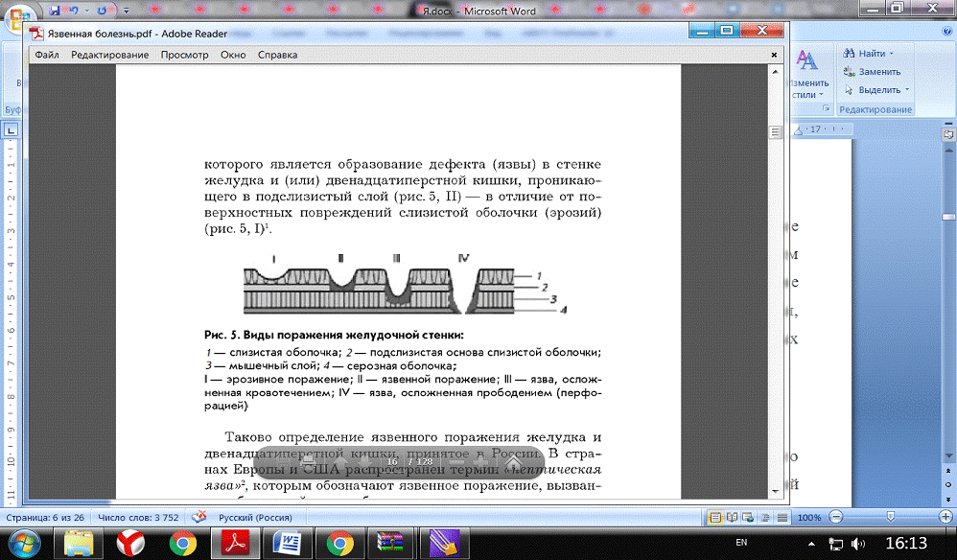Open the Просмотр menu
The image size is (957, 560).
click(184, 55)
